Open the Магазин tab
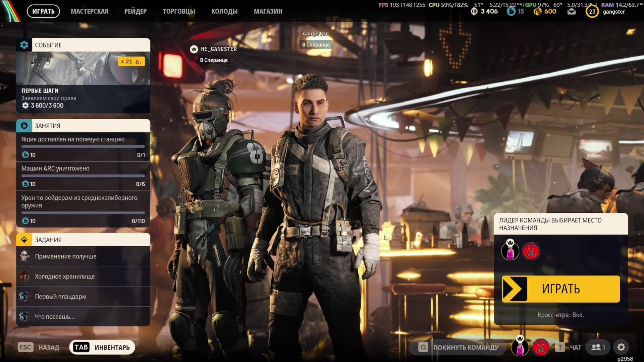This screenshot has height=362, width=644. pos(268,11)
